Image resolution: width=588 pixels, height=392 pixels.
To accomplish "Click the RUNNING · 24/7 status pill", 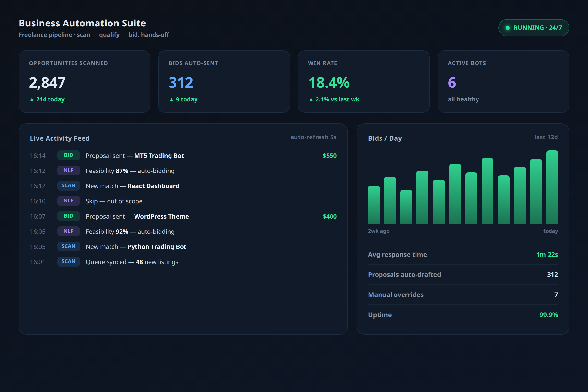I will pos(534,28).
